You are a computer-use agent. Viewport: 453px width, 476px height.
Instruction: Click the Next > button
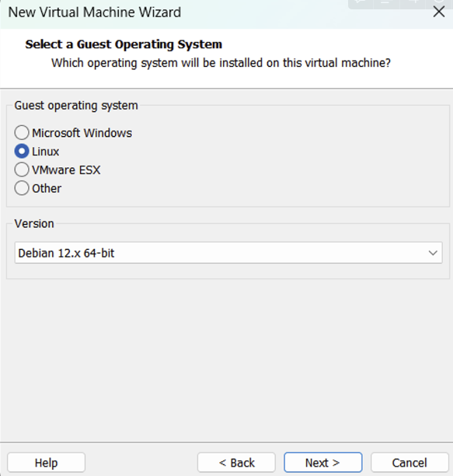point(323,463)
